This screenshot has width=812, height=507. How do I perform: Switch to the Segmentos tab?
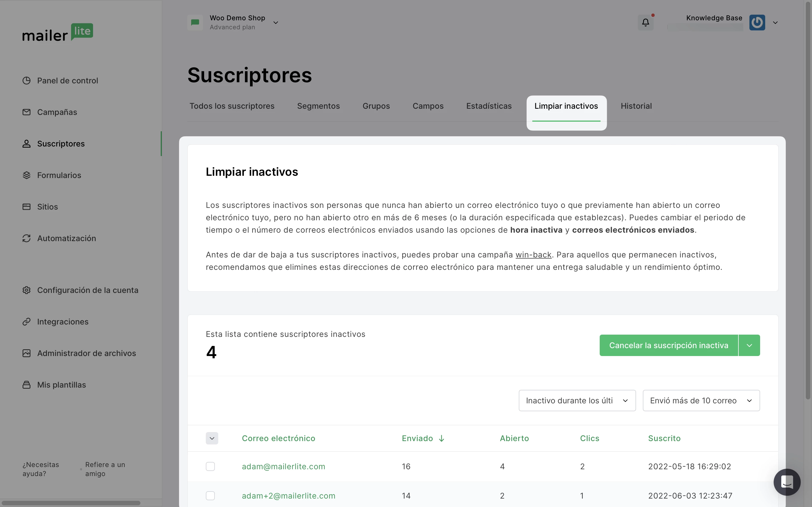pos(318,106)
